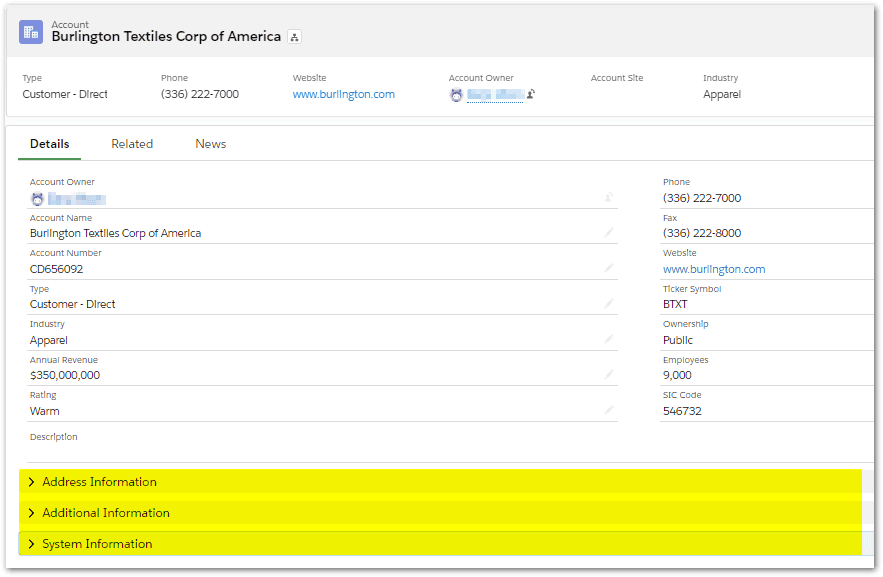Click the owner name link under Account Owner

(x=77, y=199)
